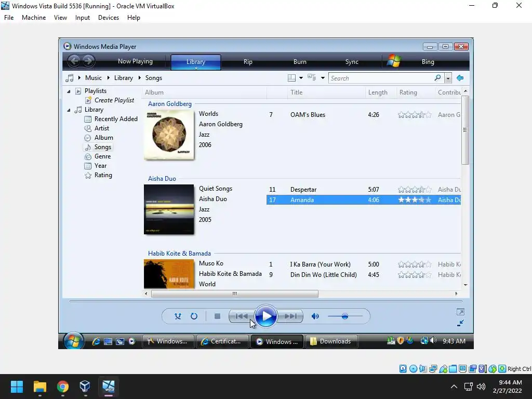Switch to compact mode icon
The width and height of the screenshot is (532, 399).
(460, 323)
